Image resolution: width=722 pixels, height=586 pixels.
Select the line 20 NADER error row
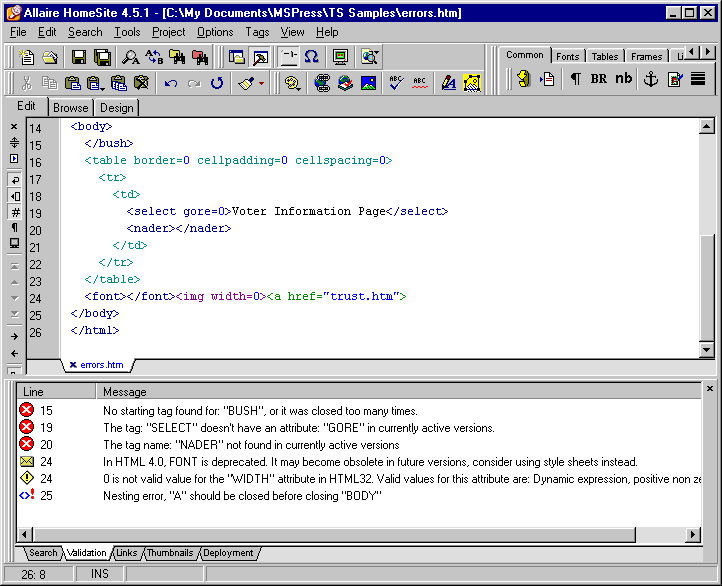[x=359, y=445]
